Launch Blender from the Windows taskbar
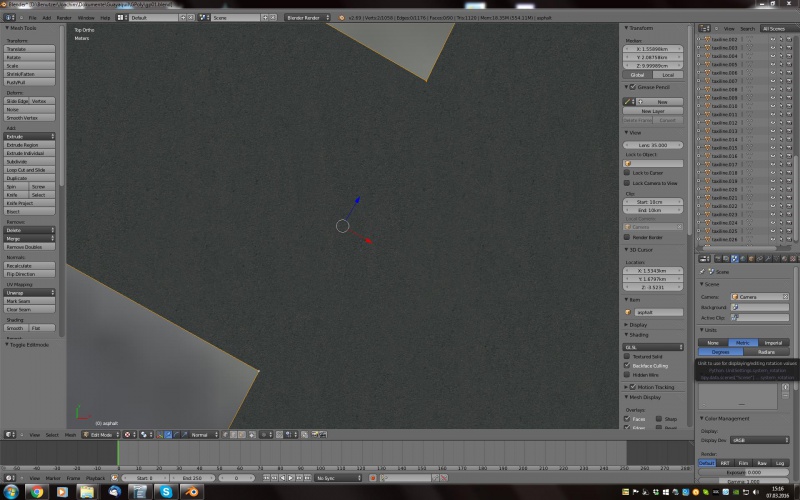Viewport: 800px width, 500px height. pos(192,492)
